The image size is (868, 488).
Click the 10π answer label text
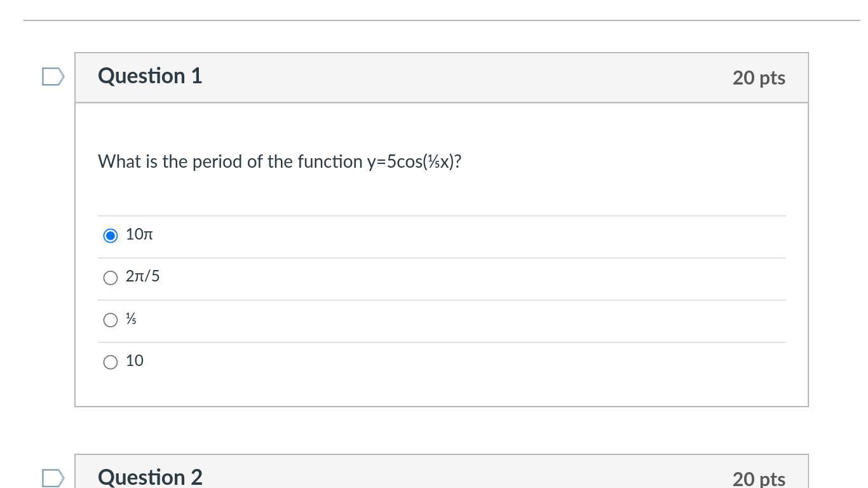(139, 234)
